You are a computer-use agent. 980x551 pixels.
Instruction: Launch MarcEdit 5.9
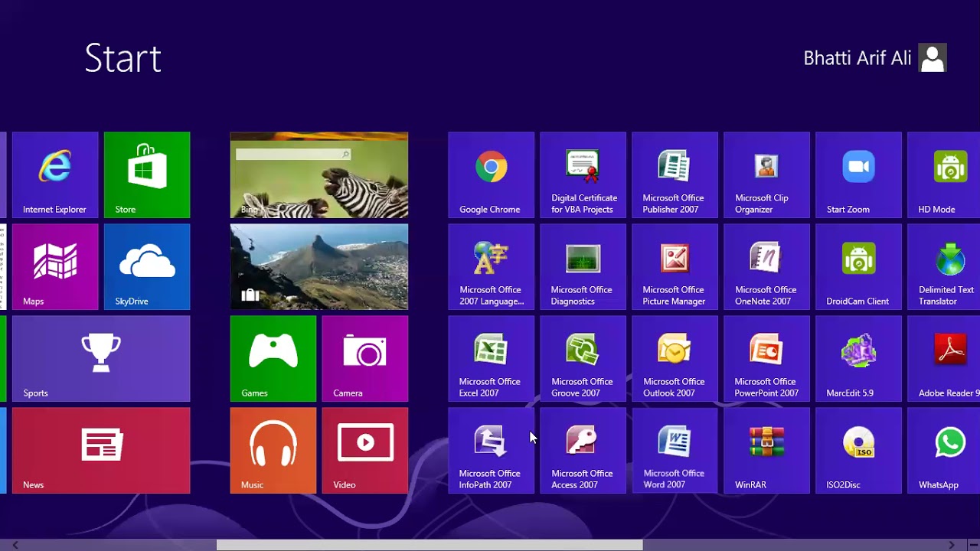click(859, 359)
